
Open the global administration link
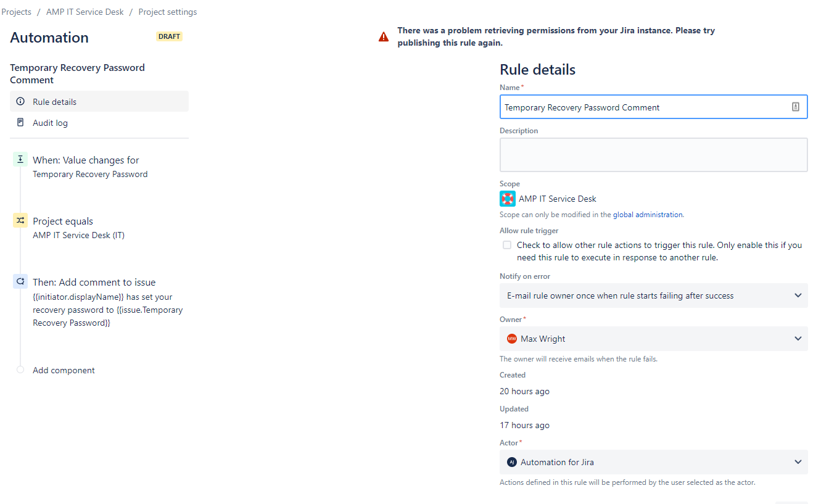tap(648, 215)
